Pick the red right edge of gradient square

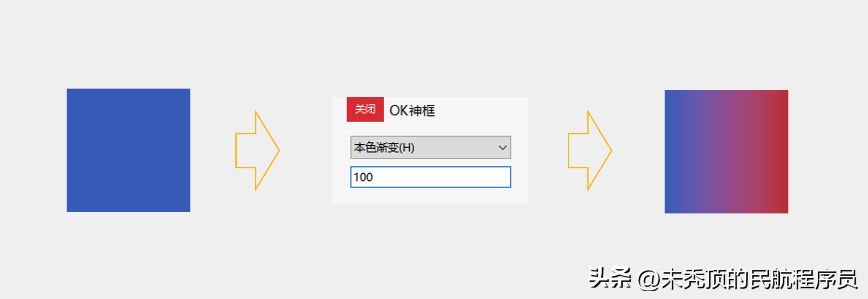pyautogui.click(x=783, y=152)
